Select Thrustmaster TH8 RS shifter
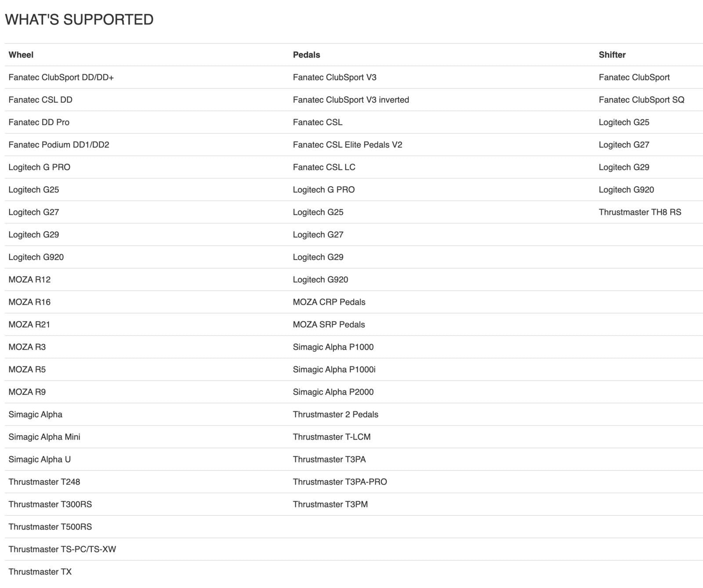703x588 pixels. pos(640,213)
